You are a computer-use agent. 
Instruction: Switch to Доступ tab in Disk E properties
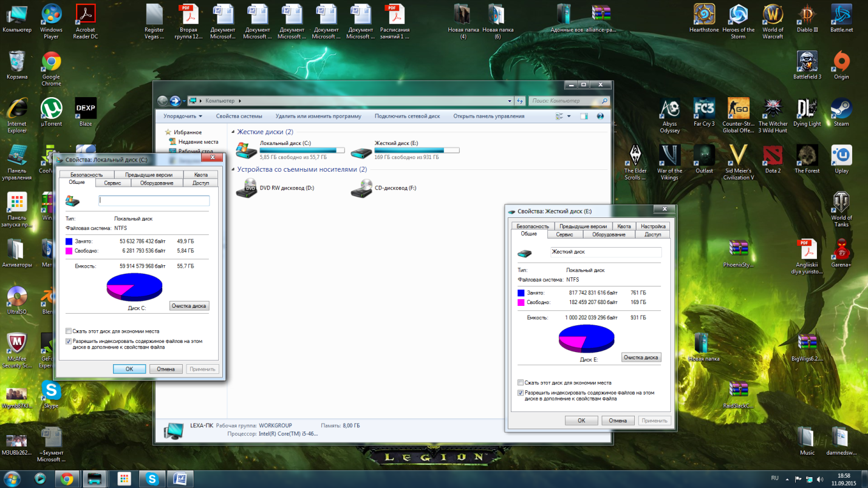pyautogui.click(x=653, y=234)
